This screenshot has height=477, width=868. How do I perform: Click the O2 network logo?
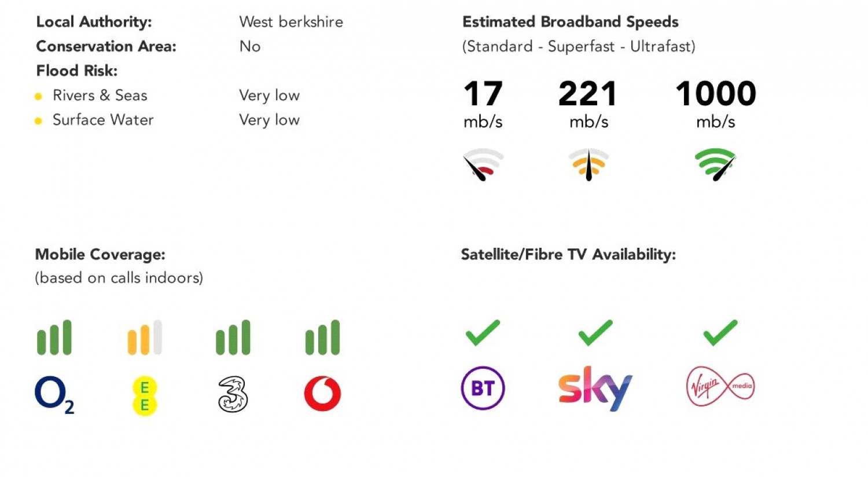[x=54, y=394]
